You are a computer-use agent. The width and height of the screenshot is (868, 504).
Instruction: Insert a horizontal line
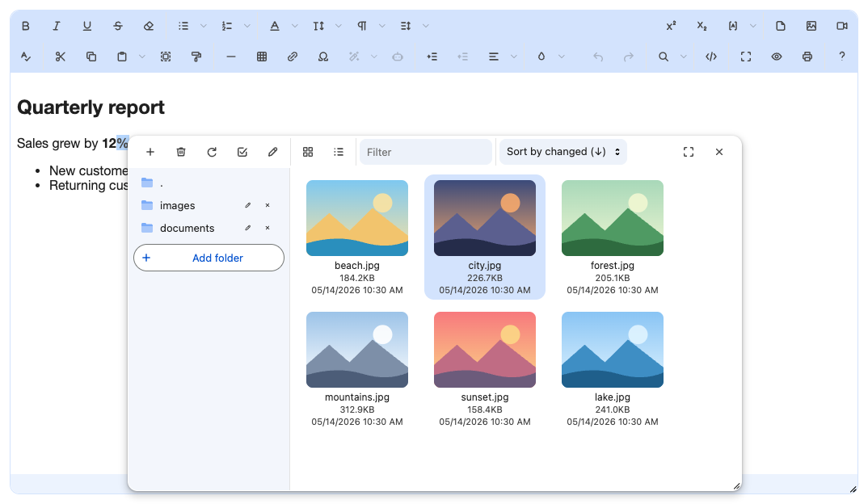coord(231,57)
